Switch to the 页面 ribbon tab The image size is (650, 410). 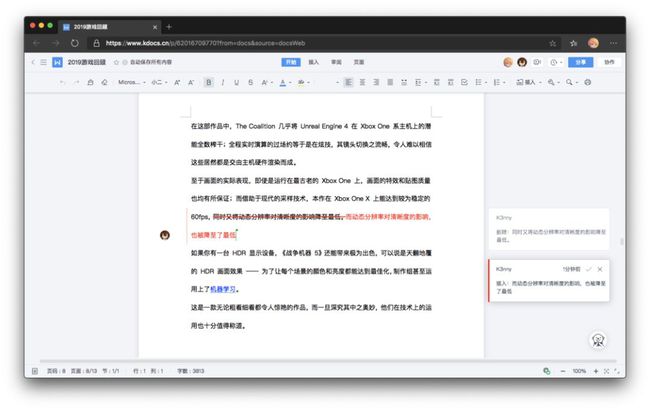(x=359, y=62)
